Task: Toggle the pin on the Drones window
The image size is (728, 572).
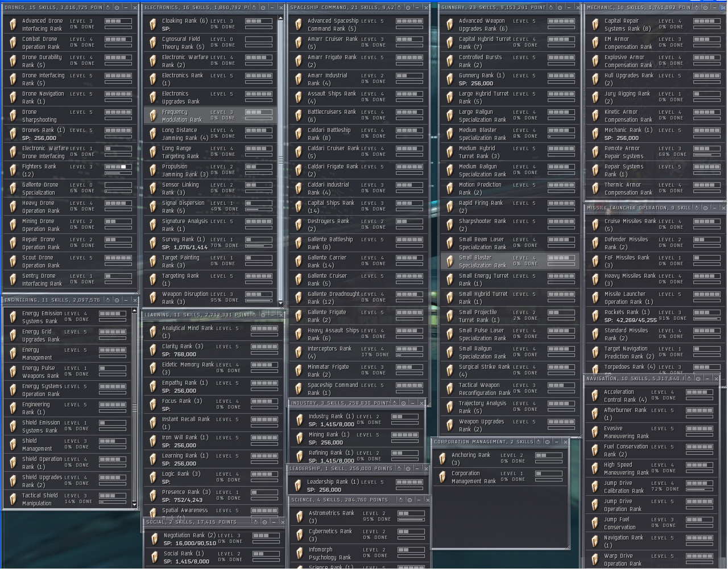Action: tap(117, 7)
